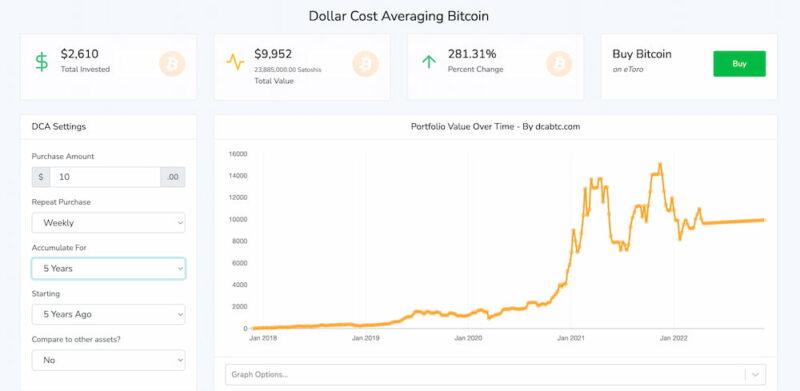Open the Starting 5 Years Ago dropdown
The image size is (800, 391).
[x=109, y=314]
